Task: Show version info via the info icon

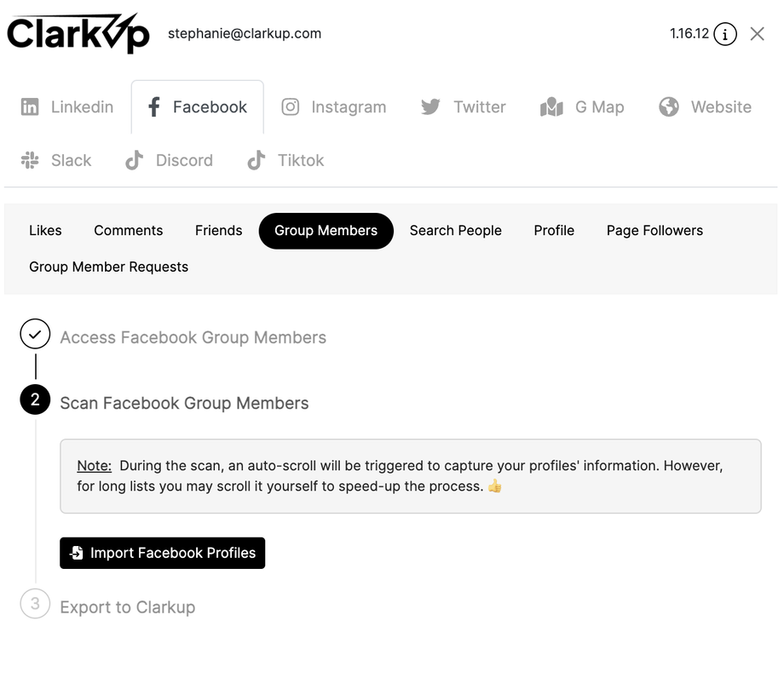Action: 725,34
